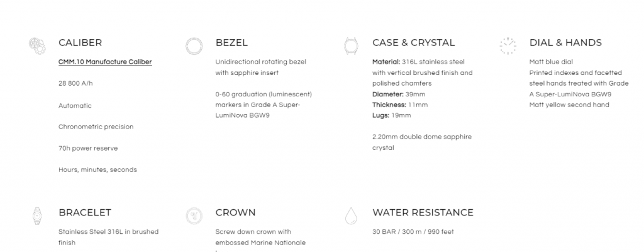Screen dimensions: 644x252
Task: Click the Caliber gears icon
Action: 36,45
